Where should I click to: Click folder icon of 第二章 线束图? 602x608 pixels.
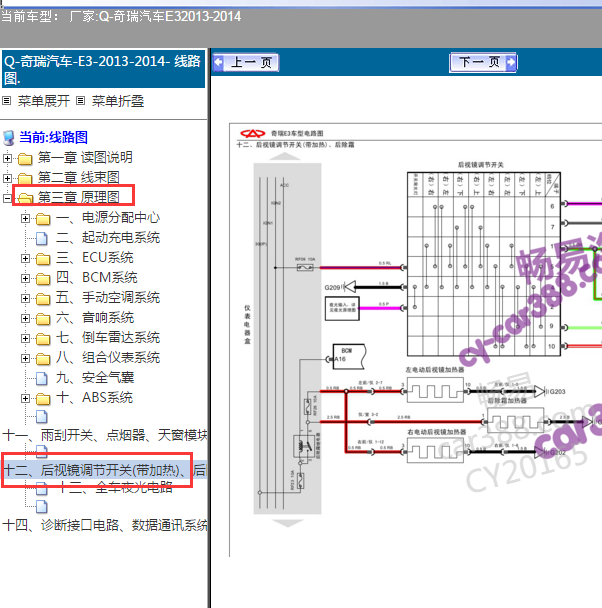25,179
